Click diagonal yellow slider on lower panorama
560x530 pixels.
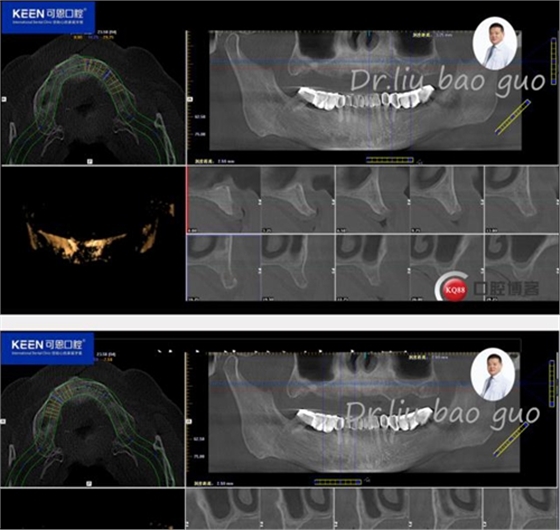coord(510,440)
